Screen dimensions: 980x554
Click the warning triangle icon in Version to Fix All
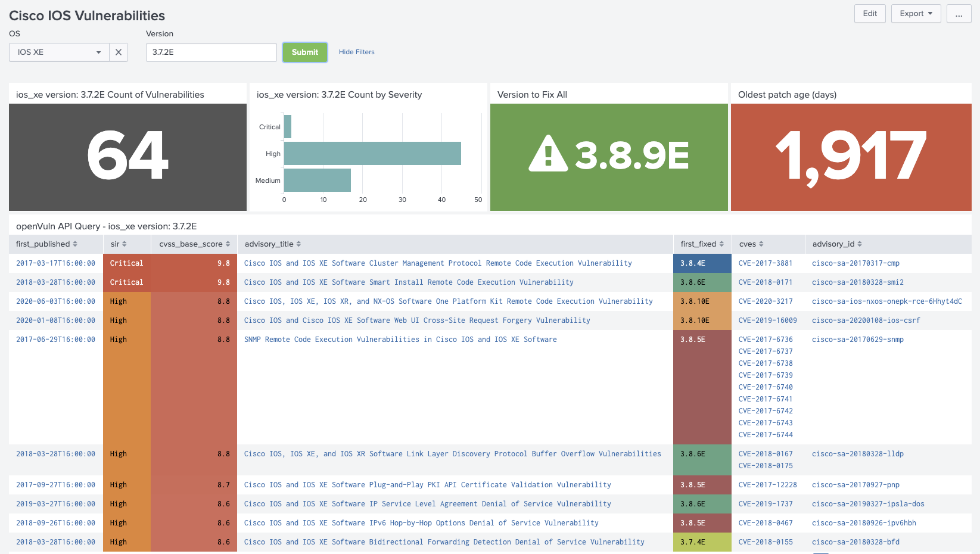pyautogui.click(x=548, y=154)
